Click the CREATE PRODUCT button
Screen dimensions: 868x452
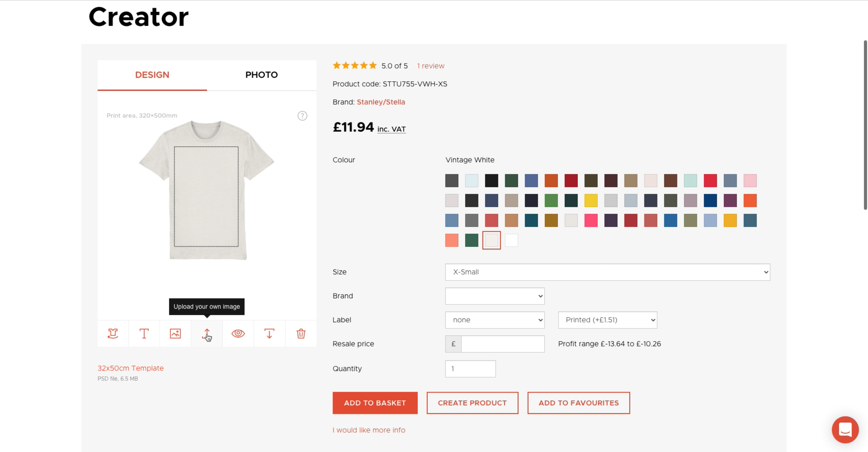point(472,403)
